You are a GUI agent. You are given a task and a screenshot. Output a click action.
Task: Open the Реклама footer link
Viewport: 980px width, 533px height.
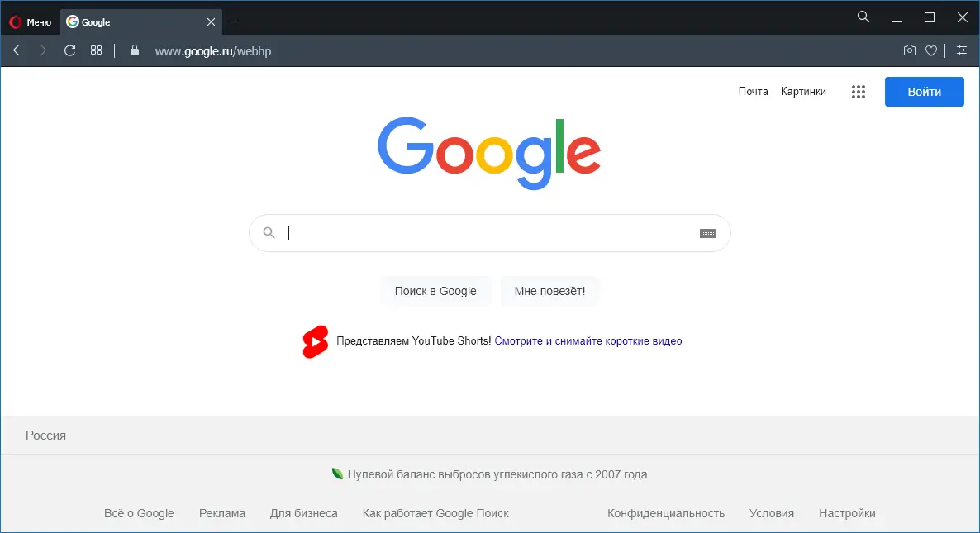tap(222, 514)
